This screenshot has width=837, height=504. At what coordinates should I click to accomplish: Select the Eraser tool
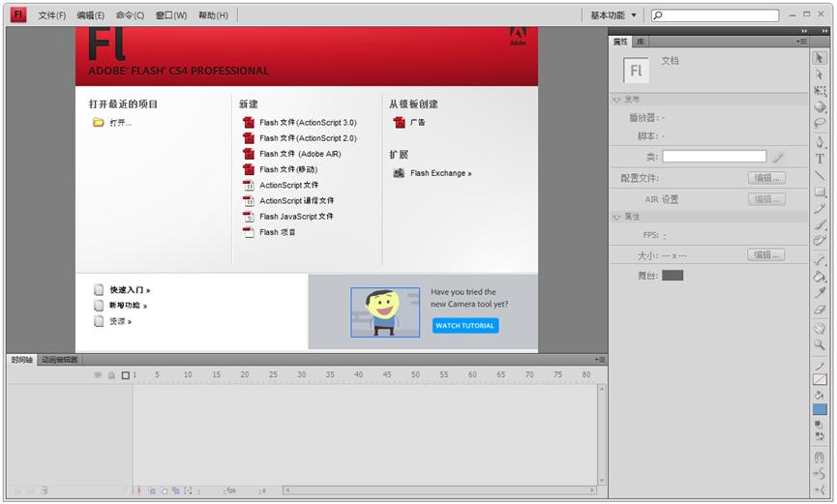coord(820,310)
